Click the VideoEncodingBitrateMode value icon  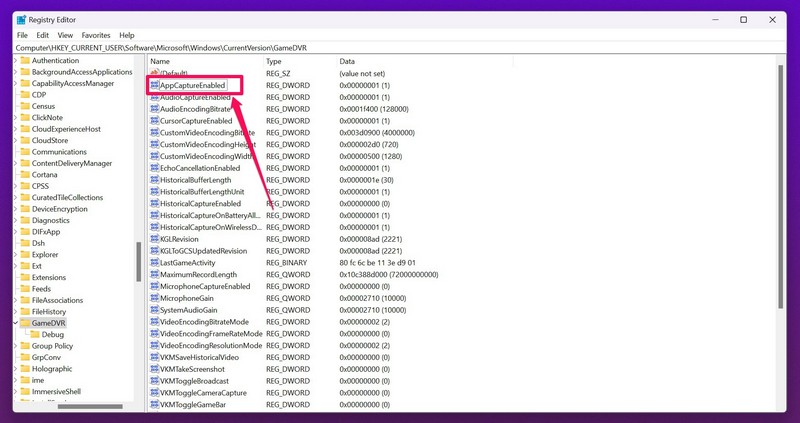(155, 322)
